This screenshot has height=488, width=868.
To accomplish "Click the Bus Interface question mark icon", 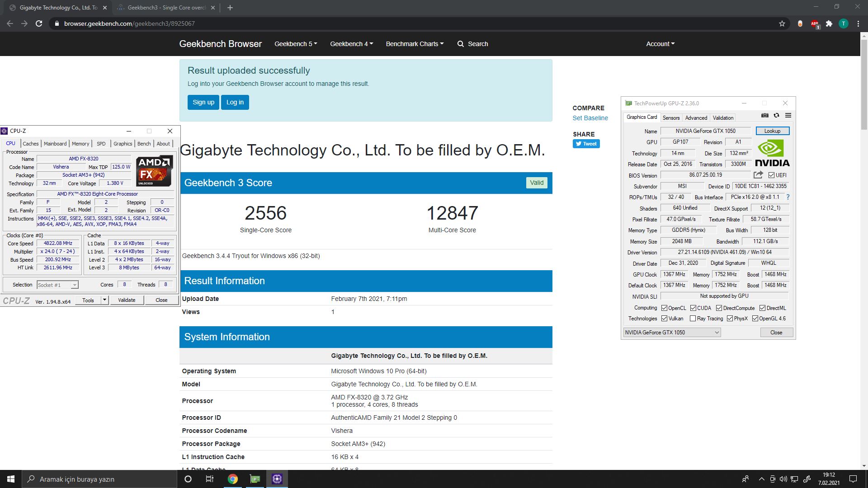I will (x=788, y=197).
